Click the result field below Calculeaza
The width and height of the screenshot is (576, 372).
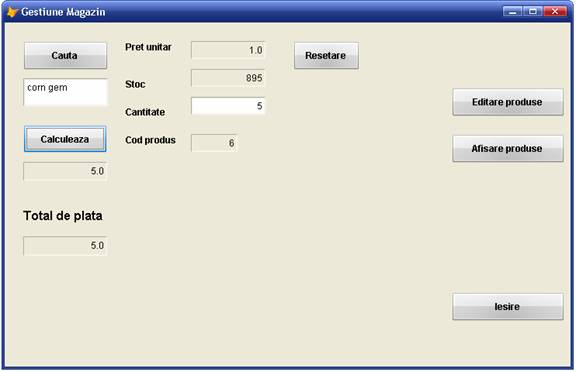tap(65, 171)
